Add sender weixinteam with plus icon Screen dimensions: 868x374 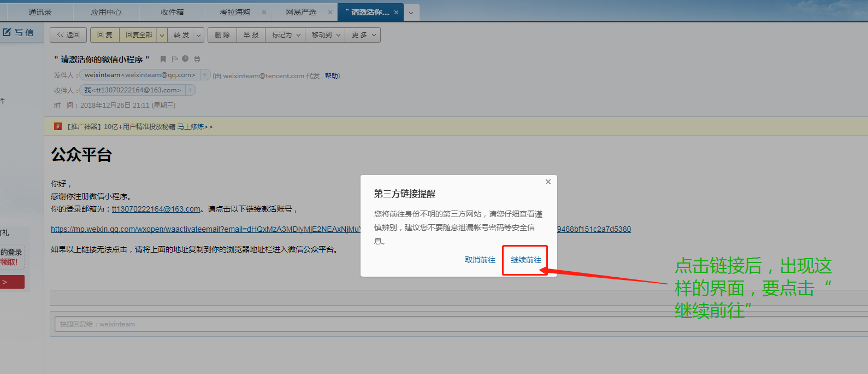tap(205, 74)
